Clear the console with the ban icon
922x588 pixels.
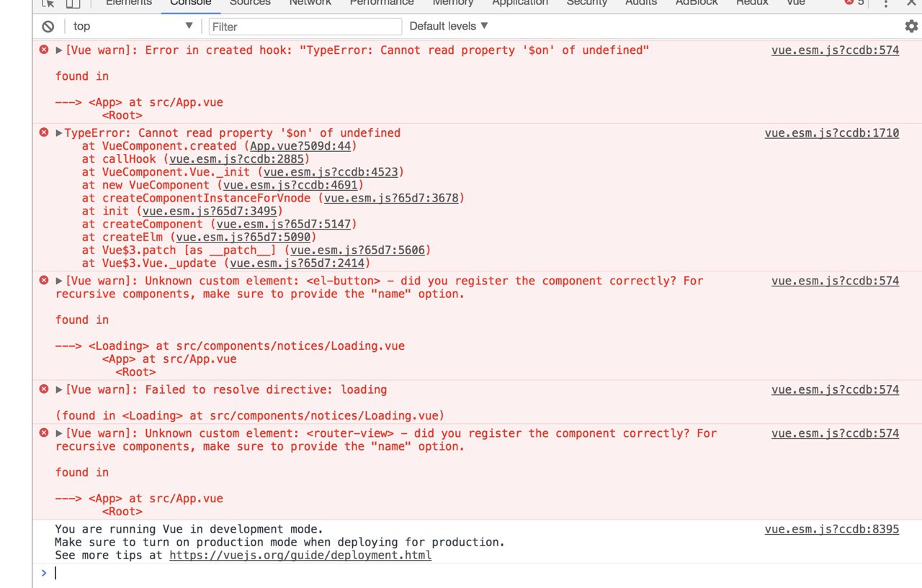pyautogui.click(x=48, y=27)
